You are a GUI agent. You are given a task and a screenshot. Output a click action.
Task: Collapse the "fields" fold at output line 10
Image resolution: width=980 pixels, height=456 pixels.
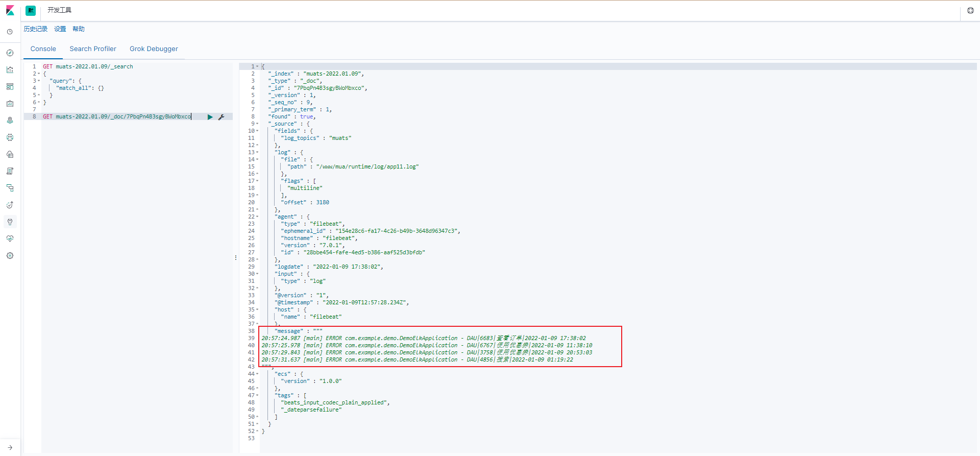pyautogui.click(x=257, y=131)
